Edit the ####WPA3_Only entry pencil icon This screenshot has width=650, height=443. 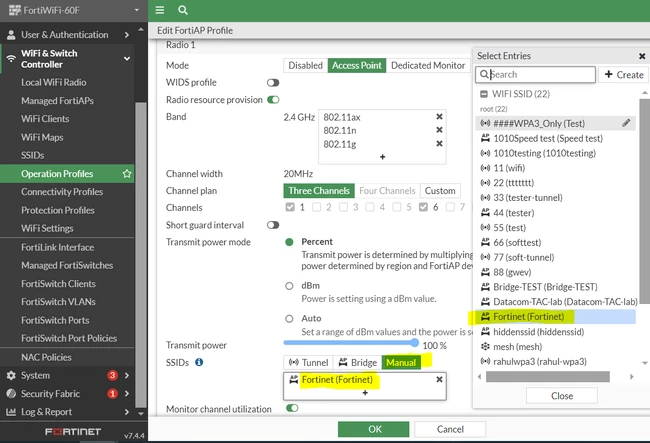626,123
